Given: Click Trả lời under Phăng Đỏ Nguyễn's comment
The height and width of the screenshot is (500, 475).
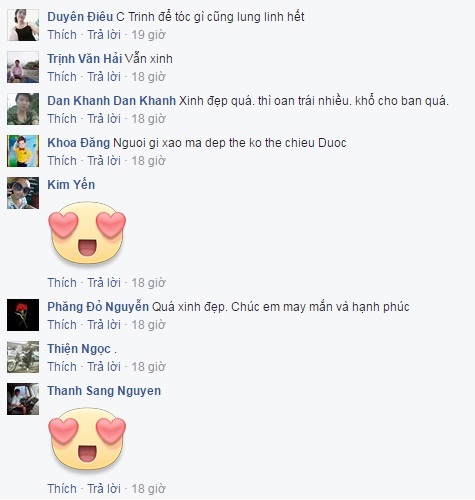Looking at the screenshot, I should pyautogui.click(x=104, y=325).
